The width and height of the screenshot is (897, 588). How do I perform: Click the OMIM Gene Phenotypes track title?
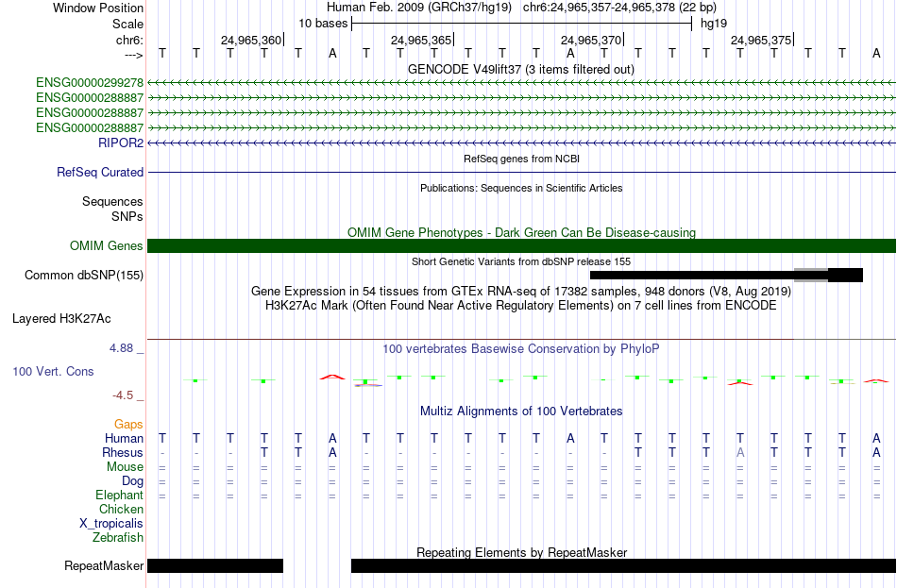point(522,233)
